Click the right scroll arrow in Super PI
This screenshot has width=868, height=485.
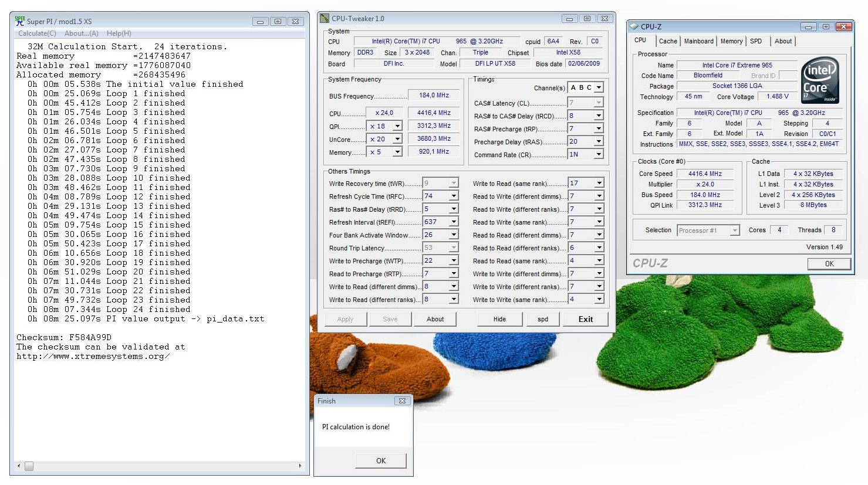300,466
